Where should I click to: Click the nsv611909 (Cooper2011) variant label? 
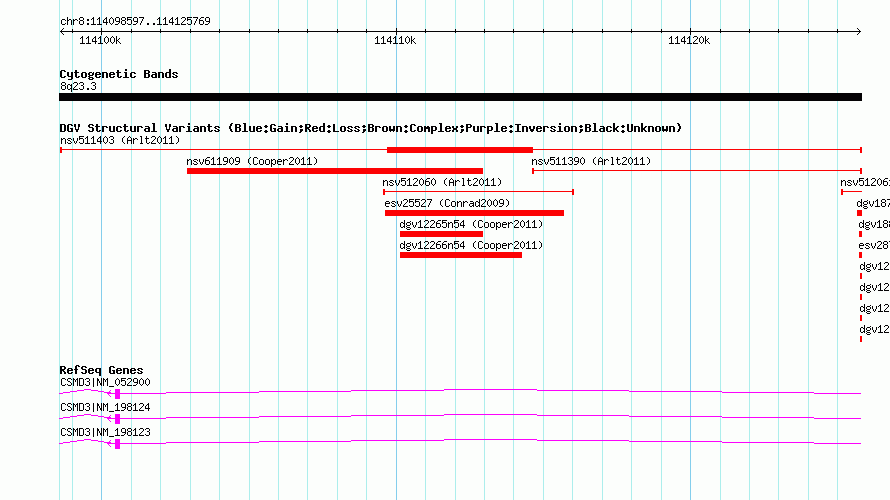[252, 161]
